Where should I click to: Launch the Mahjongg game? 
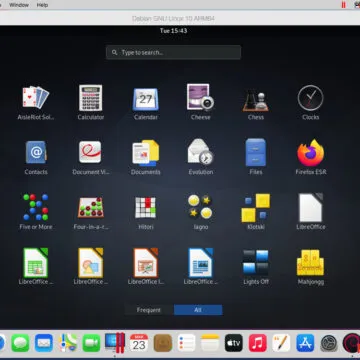[310, 263]
